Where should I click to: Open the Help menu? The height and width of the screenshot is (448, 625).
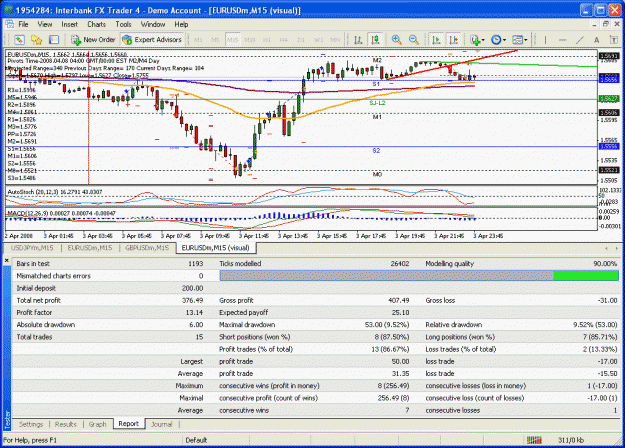pyautogui.click(x=181, y=24)
